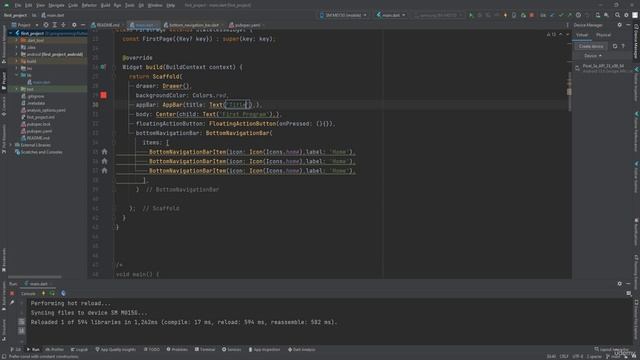This screenshot has height=360, width=640.
Task: Open Search Everywhere magnifier icon
Action: point(618,15)
